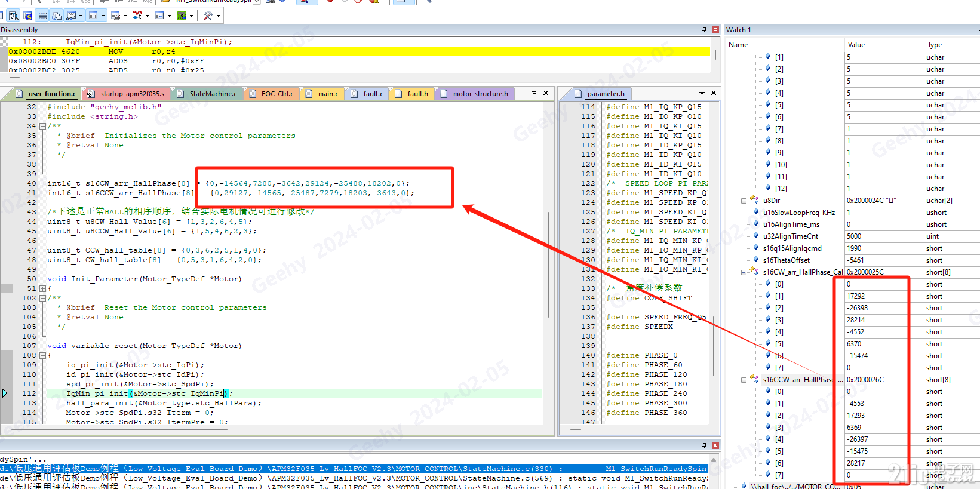The height and width of the screenshot is (489, 980).
Task: Pin the Disassembly panel with its pushpin icon
Action: pos(705,30)
